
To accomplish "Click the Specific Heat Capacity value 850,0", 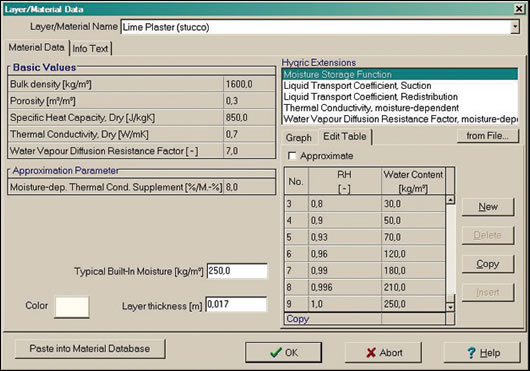I will point(249,117).
